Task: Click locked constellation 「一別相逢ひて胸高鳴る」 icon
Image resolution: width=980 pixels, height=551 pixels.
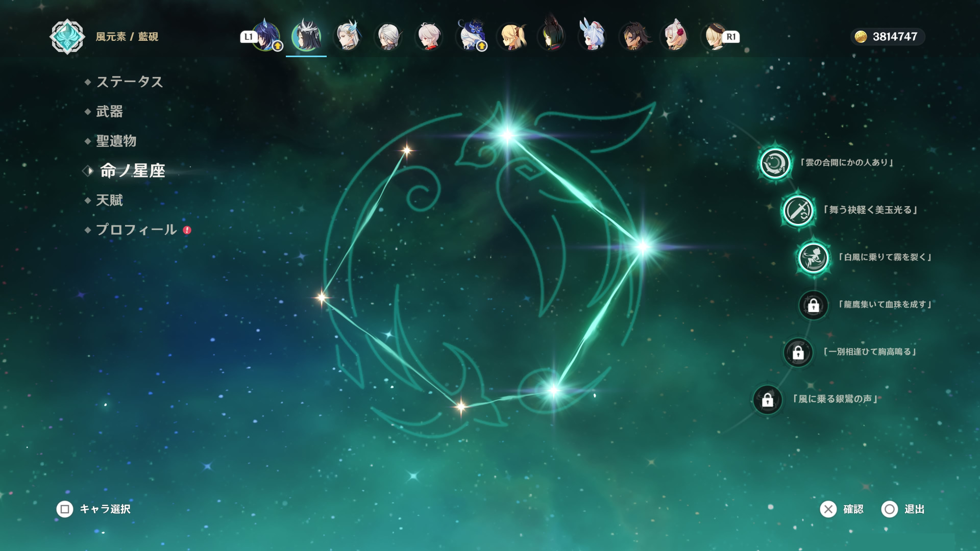Action: 798,352
